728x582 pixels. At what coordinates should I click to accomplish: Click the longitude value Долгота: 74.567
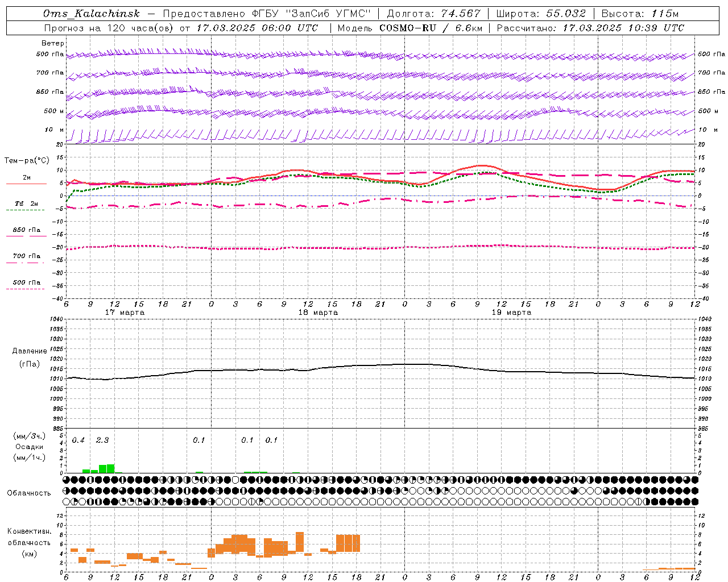pos(433,14)
